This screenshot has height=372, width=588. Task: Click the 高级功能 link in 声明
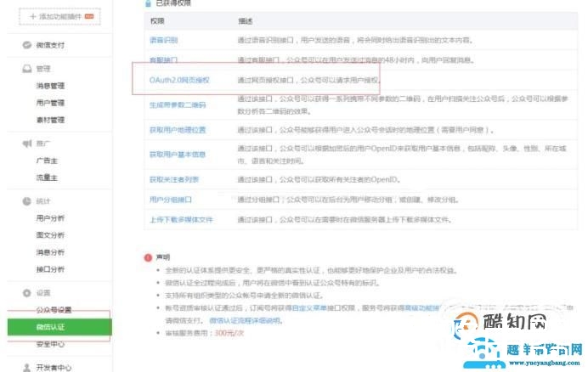419,307
